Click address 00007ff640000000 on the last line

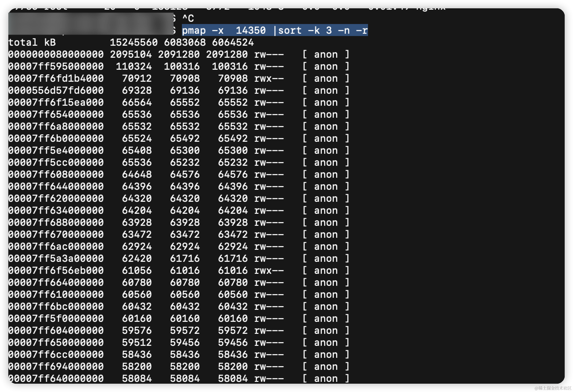(x=56, y=378)
